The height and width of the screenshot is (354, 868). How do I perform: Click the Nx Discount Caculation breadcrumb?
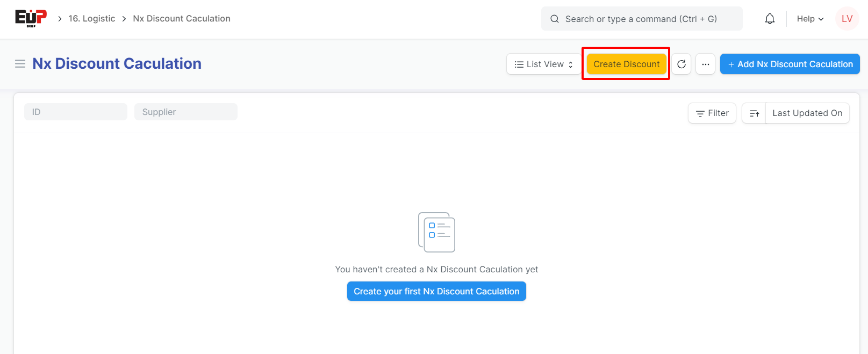[182, 18]
